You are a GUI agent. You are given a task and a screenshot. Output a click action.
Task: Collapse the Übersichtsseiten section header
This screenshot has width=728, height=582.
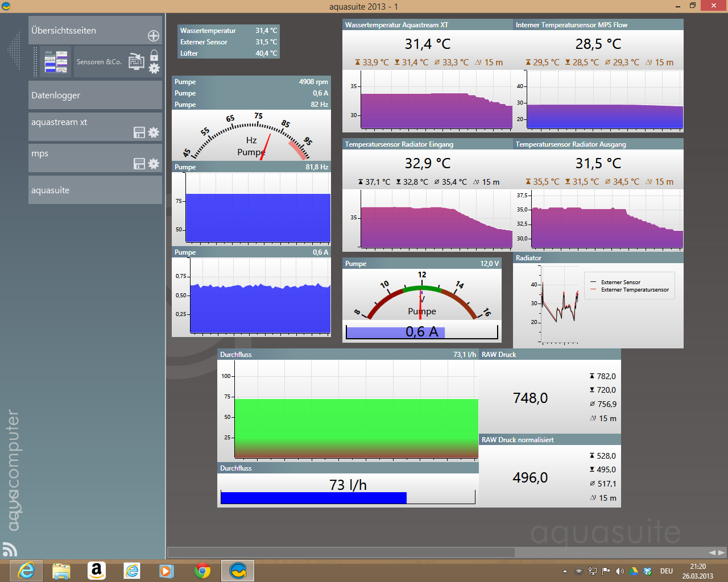coord(85,30)
